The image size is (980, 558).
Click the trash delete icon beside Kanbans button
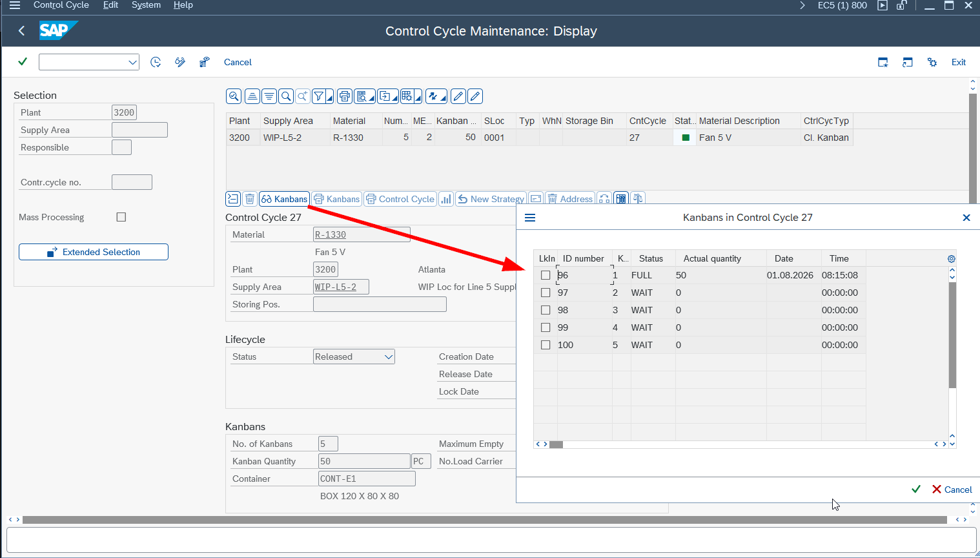[250, 199]
